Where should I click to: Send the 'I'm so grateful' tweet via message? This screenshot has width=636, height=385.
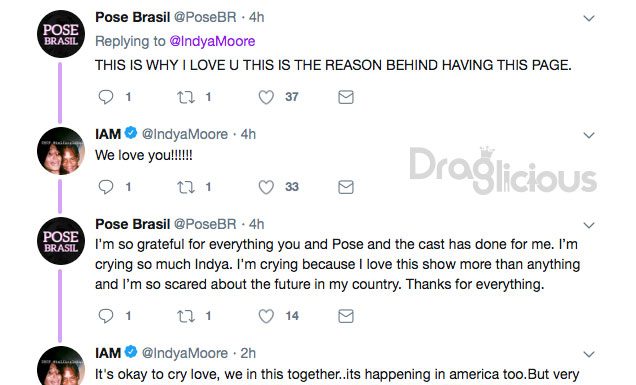[x=346, y=316]
